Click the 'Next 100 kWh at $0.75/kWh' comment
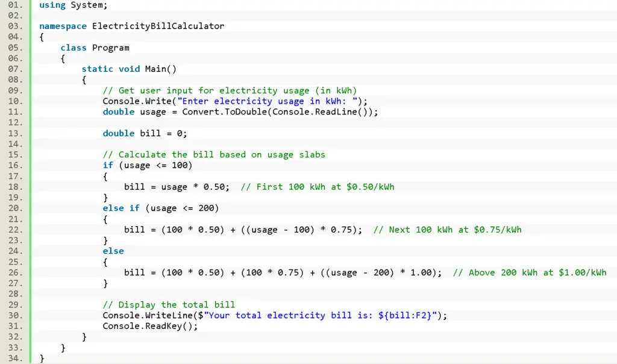Viewport: 617px width, 364px height. point(447,230)
